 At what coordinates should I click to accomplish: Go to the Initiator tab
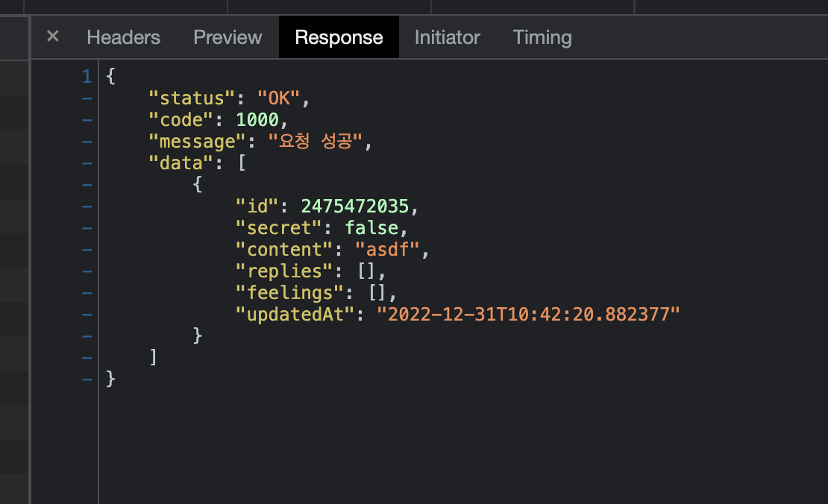click(448, 37)
